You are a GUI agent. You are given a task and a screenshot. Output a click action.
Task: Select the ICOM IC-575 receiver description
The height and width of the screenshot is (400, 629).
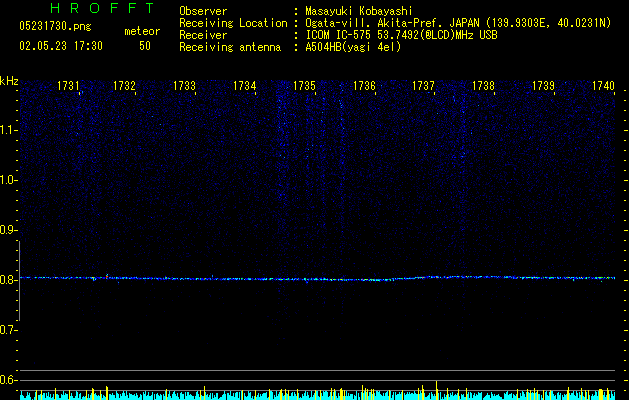click(x=401, y=35)
